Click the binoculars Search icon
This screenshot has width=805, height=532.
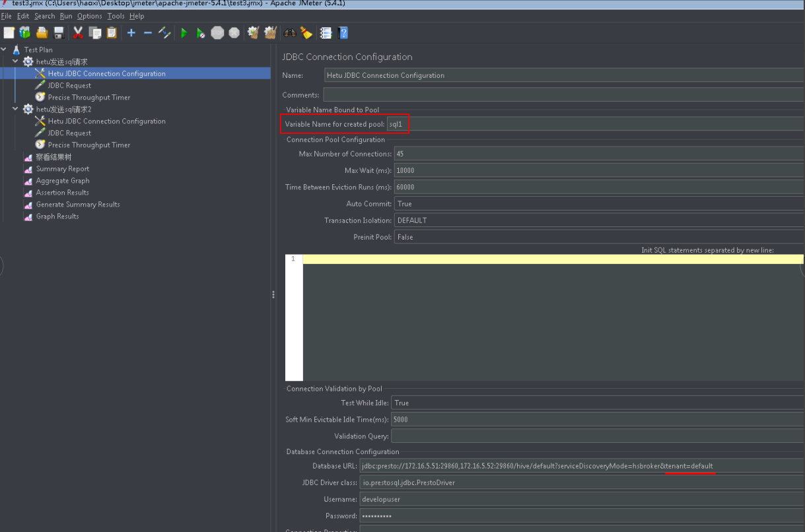(289, 32)
